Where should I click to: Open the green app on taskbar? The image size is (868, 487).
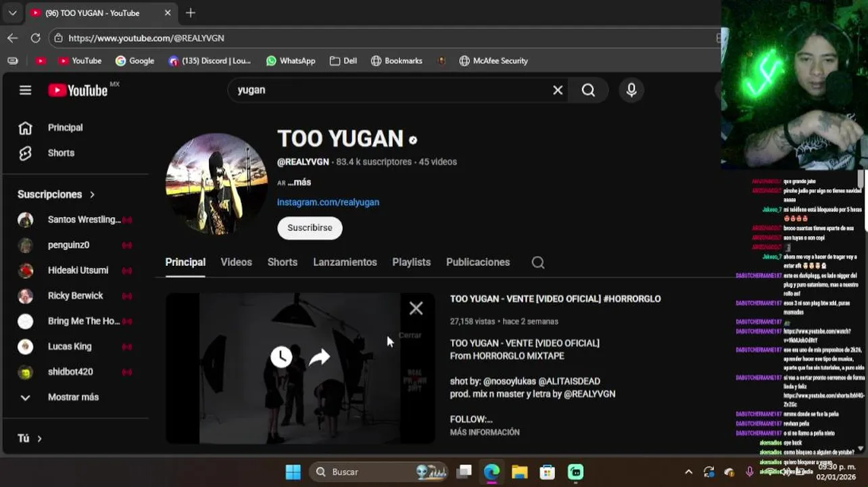point(575,472)
